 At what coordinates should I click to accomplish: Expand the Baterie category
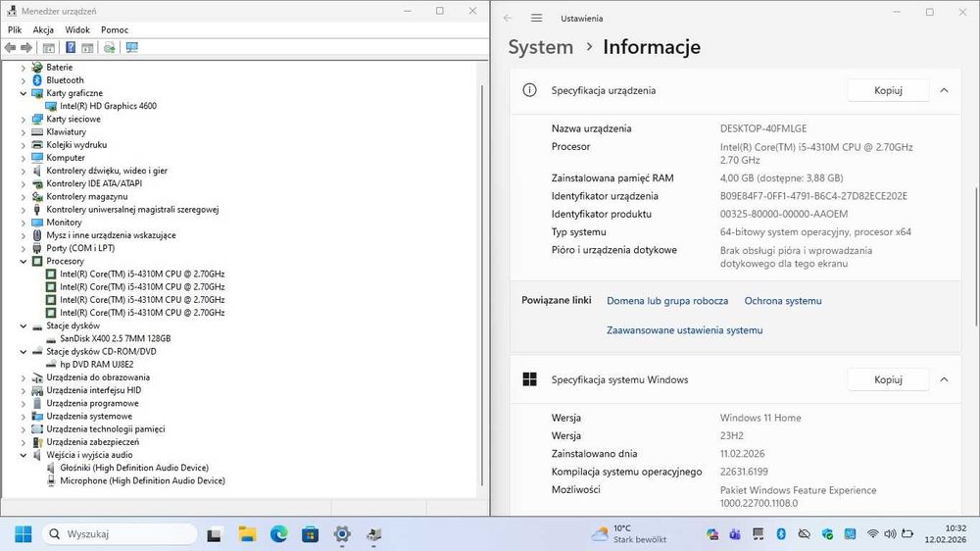coord(24,68)
